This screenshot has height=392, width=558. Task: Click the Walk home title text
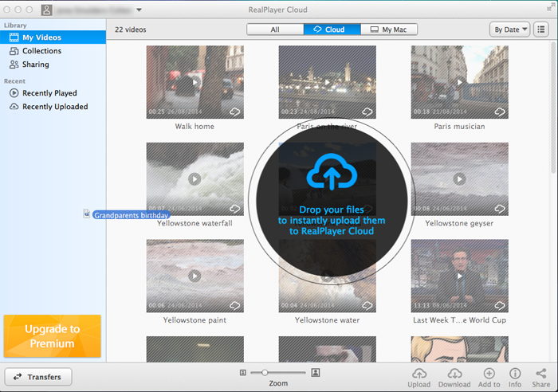[195, 126]
